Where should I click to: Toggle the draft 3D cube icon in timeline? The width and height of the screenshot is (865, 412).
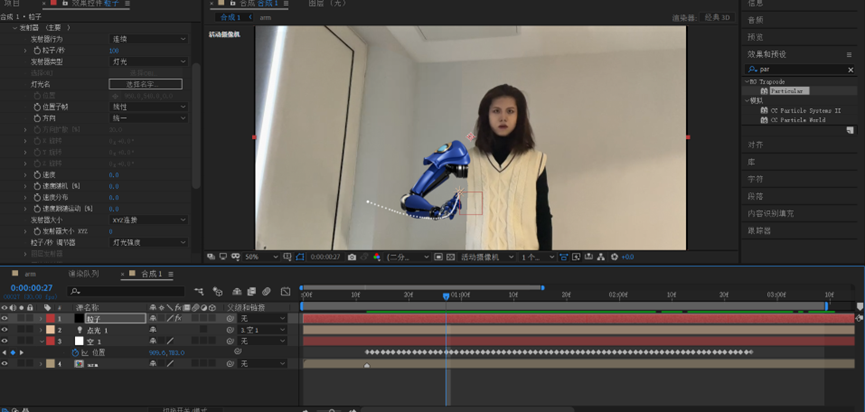(x=218, y=291)
